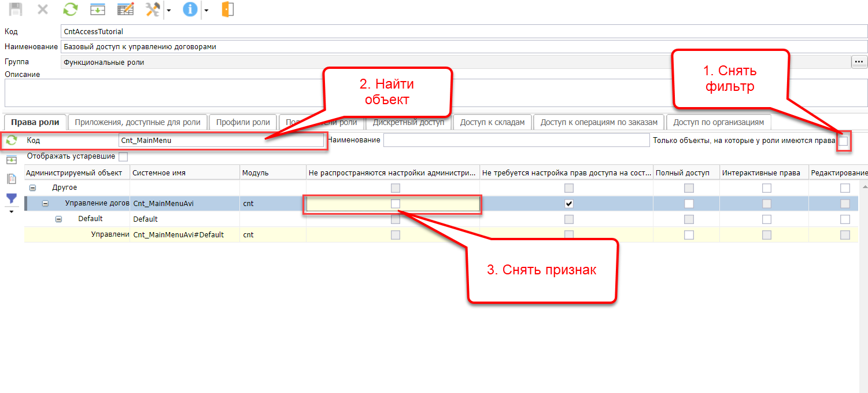868x393 pixels.
Task: Refresh the rights list beside the Код field
Action: tap(12, 140)
